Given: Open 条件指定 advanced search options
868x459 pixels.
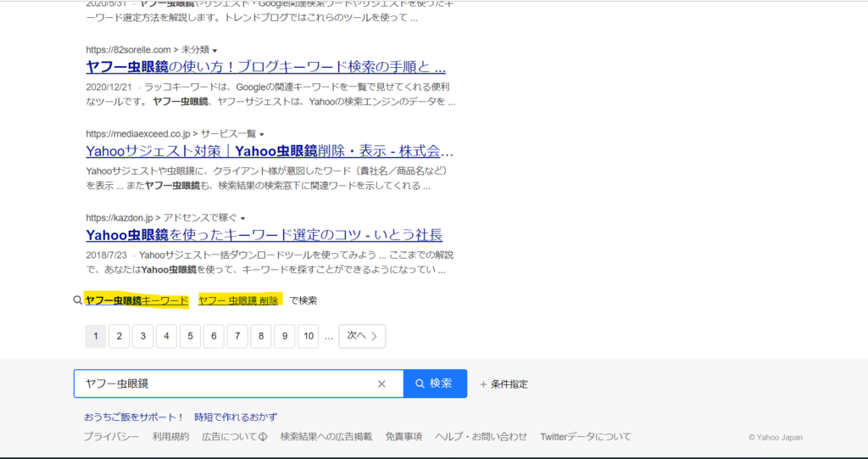Looking at the screenshot, I should point(504,384).
